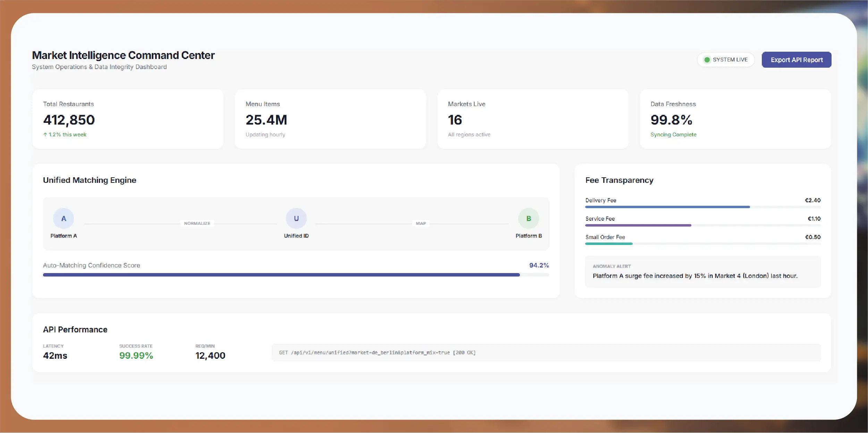Click the Small Order Fee label
Screen dimensions: 868x433
pos(605,237)
